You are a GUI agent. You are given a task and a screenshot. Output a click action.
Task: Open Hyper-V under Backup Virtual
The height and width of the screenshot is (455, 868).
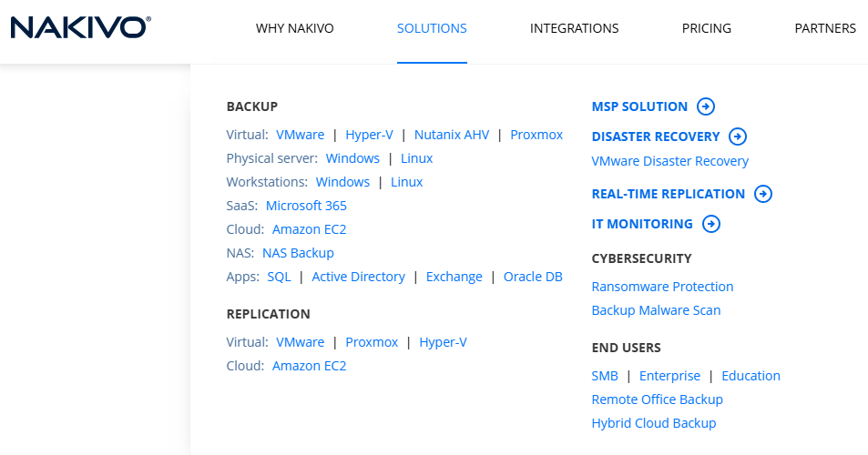pos(369,135)
